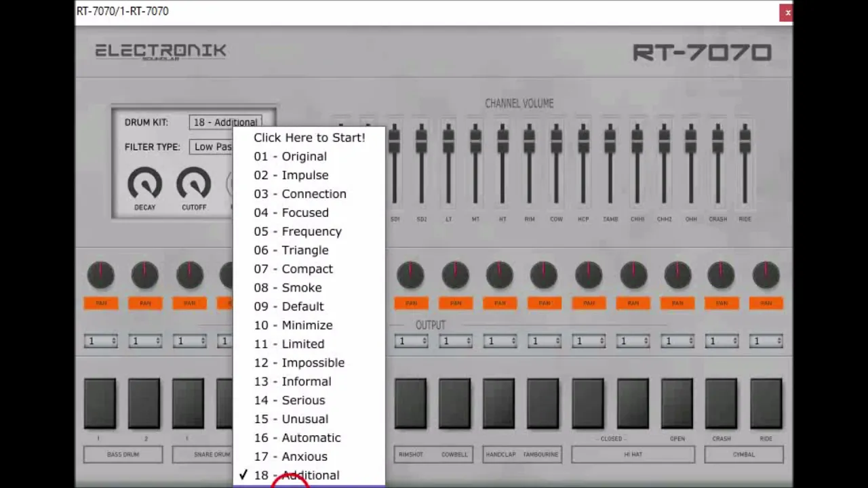Viewport: 868px width, 488px height.
Task: Trigger the Tambourine pad
Action: click(543, 404)
